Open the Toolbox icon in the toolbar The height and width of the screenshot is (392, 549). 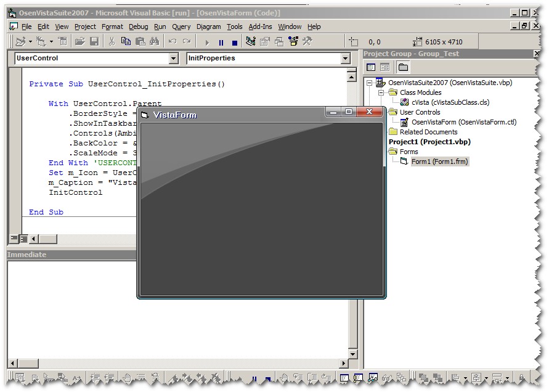point(307,42)
